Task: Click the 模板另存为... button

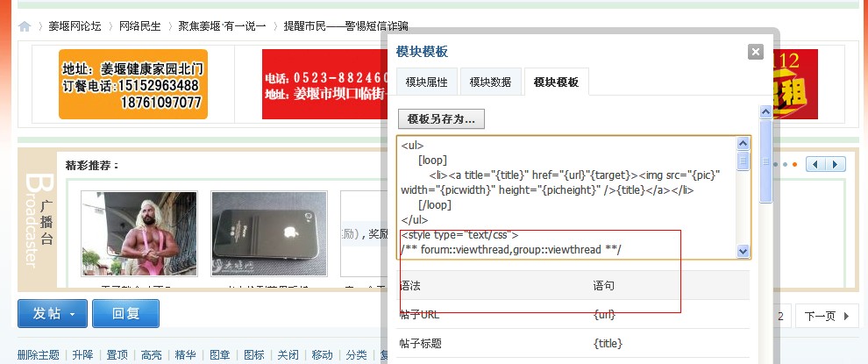Action: 441,119
